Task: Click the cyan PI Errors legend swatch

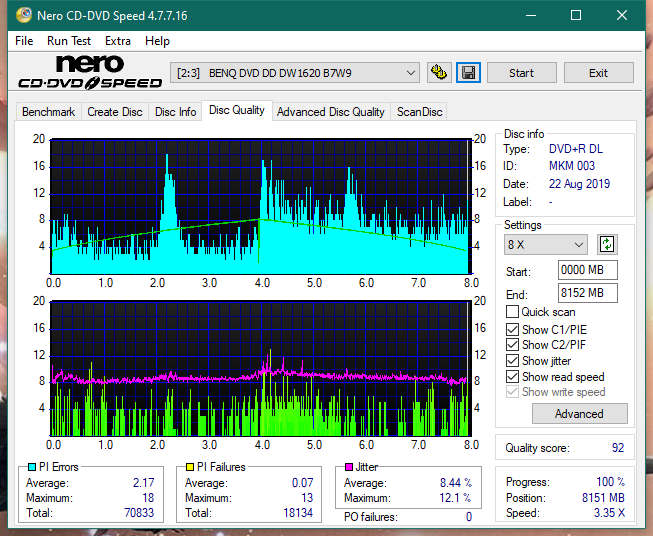Action: point(31,467)
